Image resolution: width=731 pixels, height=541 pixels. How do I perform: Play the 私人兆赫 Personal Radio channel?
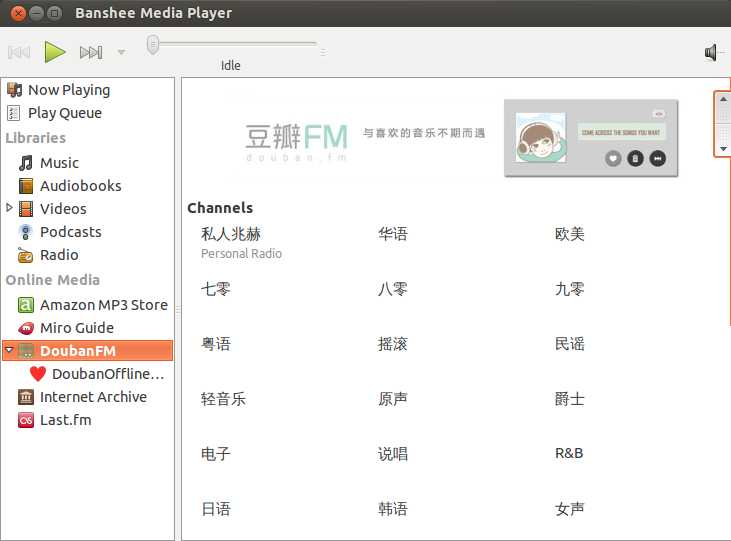pos(241,243)
